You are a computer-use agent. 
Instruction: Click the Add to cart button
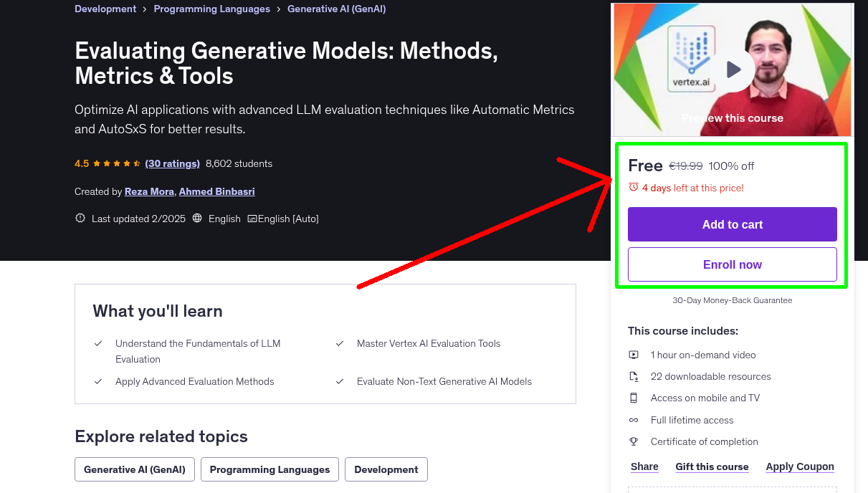pyautogui.click(x=733, y=224)
